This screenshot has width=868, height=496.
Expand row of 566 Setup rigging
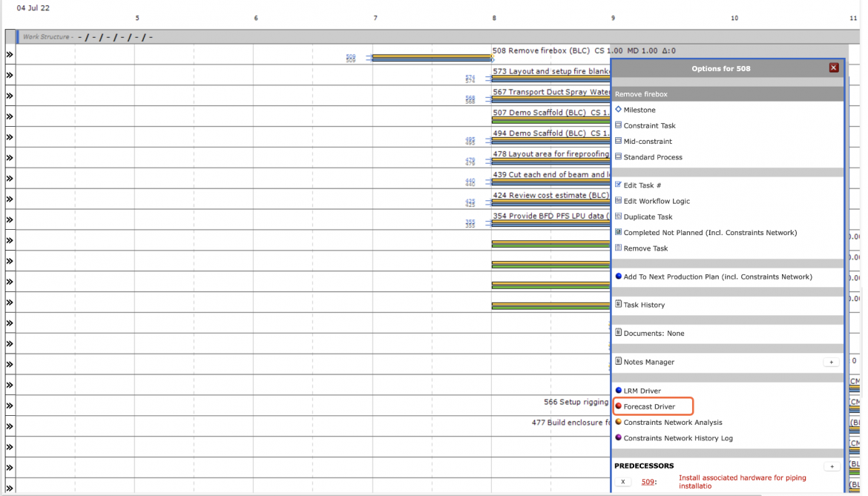point(10,406)
